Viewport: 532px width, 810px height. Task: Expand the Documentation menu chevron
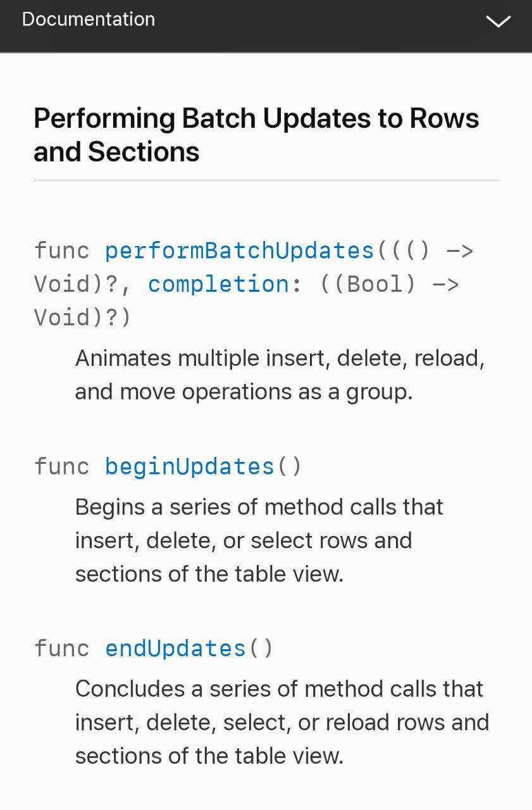point(498,21)
